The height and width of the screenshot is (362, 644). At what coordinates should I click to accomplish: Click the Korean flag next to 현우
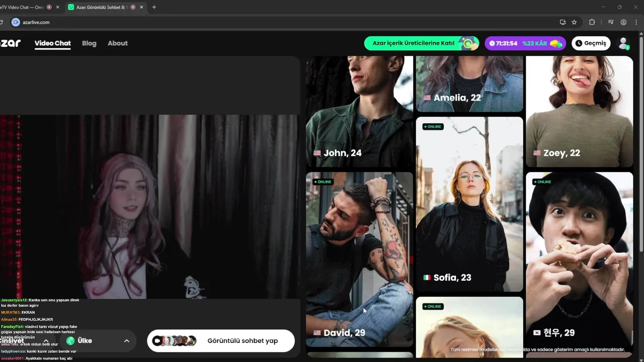pyautogui.click(x=537, y=333)
